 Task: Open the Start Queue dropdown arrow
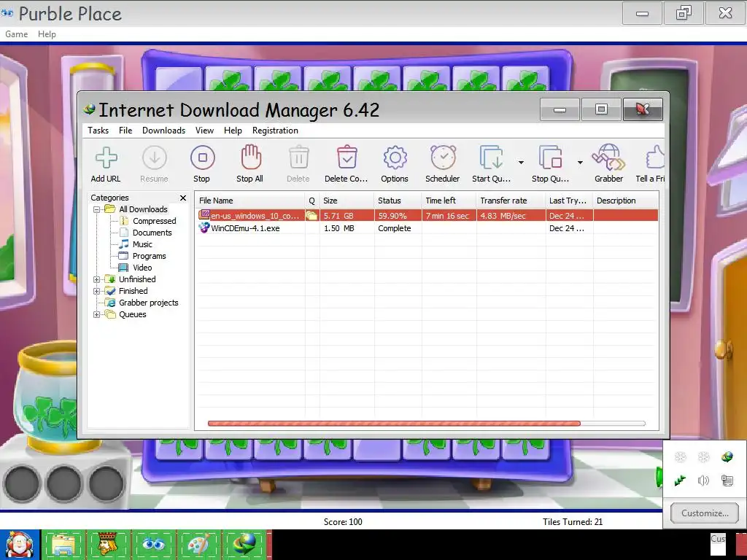point(521,163)
